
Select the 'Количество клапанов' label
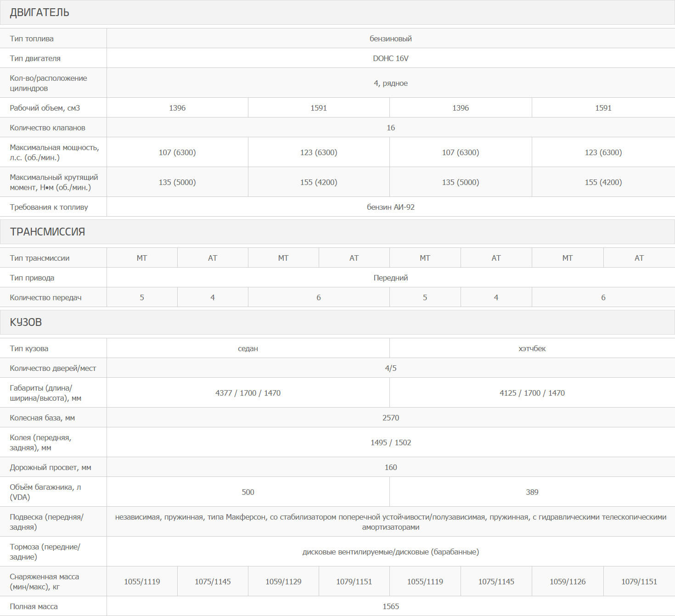pos(47,128)
